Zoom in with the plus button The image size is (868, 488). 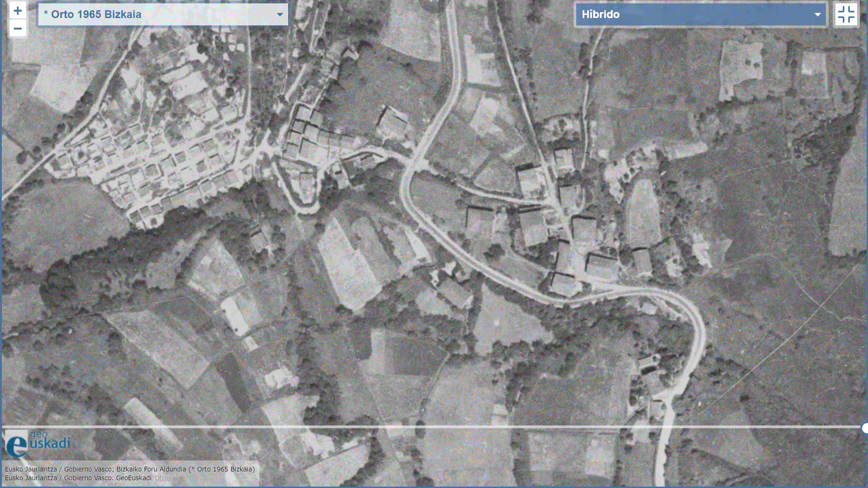[18, 11]
